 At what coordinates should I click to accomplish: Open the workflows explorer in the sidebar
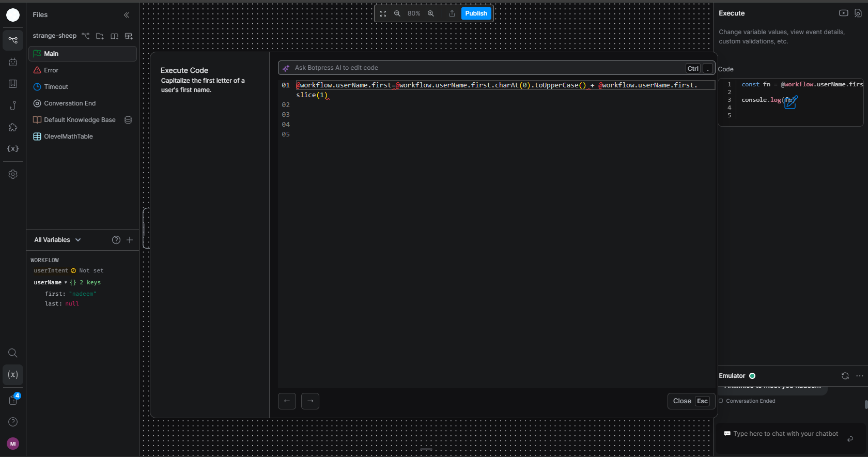13,40
